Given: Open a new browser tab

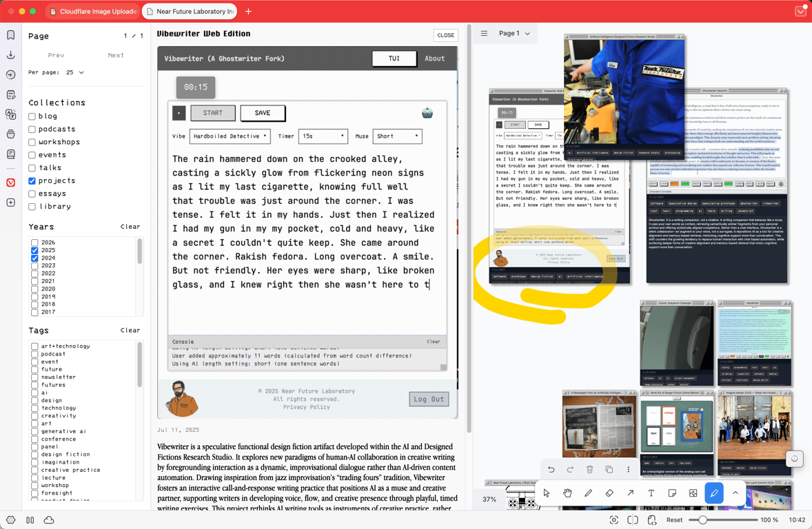Looking at the screenshot, I should 249,12.
